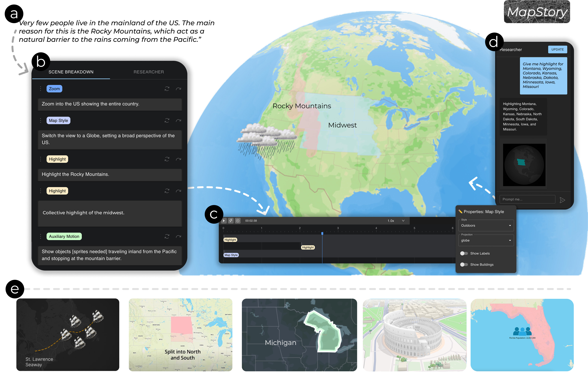Click redo arrow above 'Highlight the Rocky Mountains'
Viewport: 588px width, 376px height.
click(179, 159)
